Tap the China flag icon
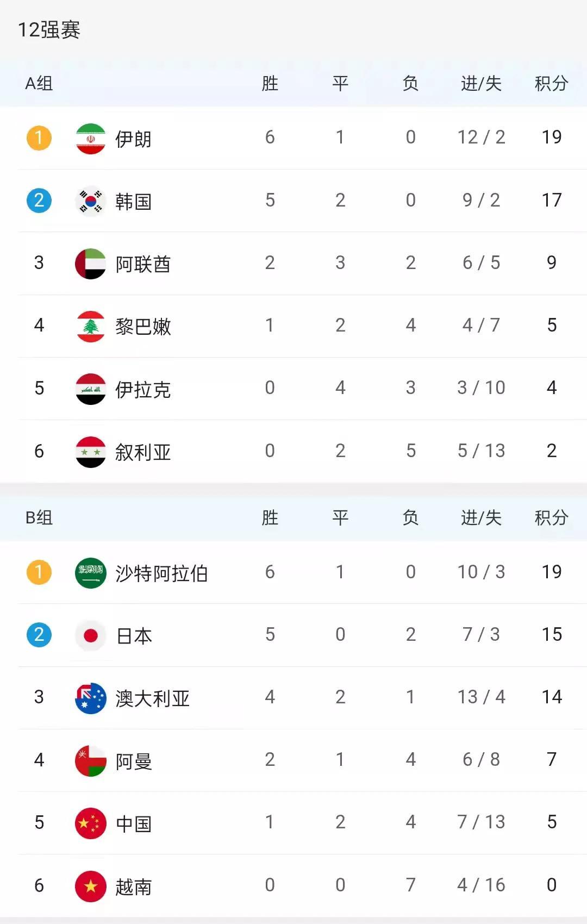 point(90,823)
